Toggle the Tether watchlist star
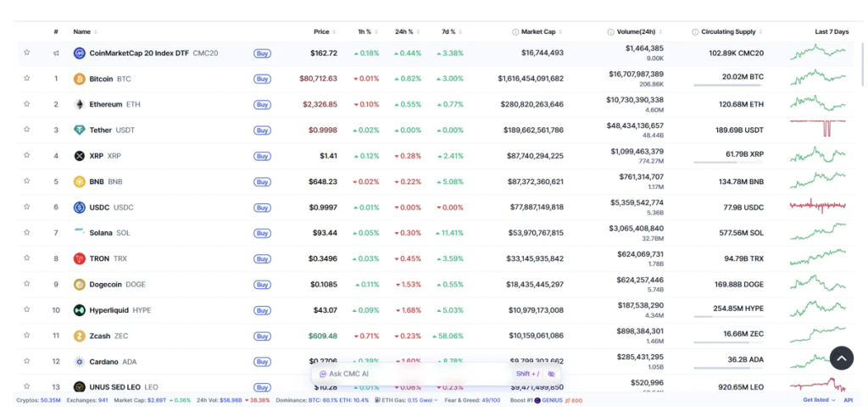 (x=26, y=130)
